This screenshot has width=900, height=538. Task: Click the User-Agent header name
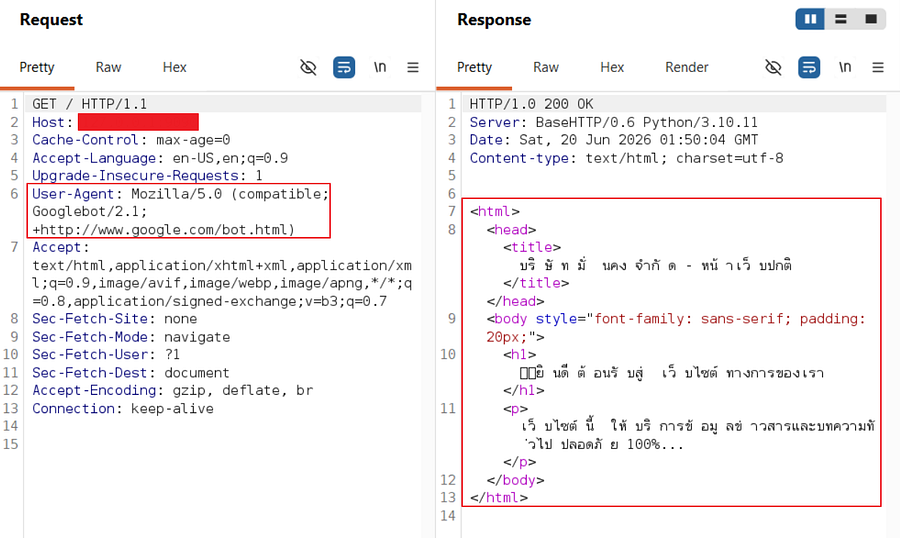point(73,193)
